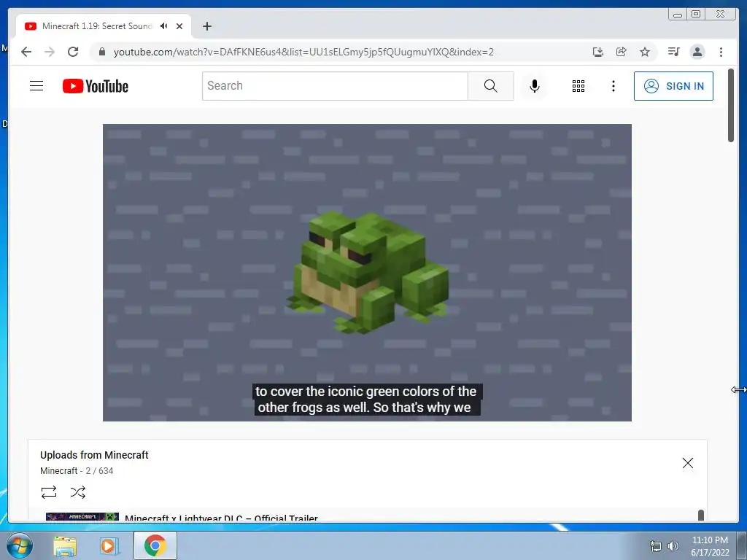Close the Uploads from Minecraft playlist panel
Viewport: 747px width, 560px height.
pos(687,463)
